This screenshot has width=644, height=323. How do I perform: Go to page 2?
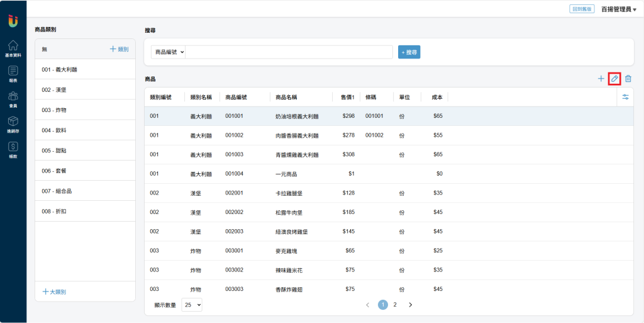click(x=395, y=305)
